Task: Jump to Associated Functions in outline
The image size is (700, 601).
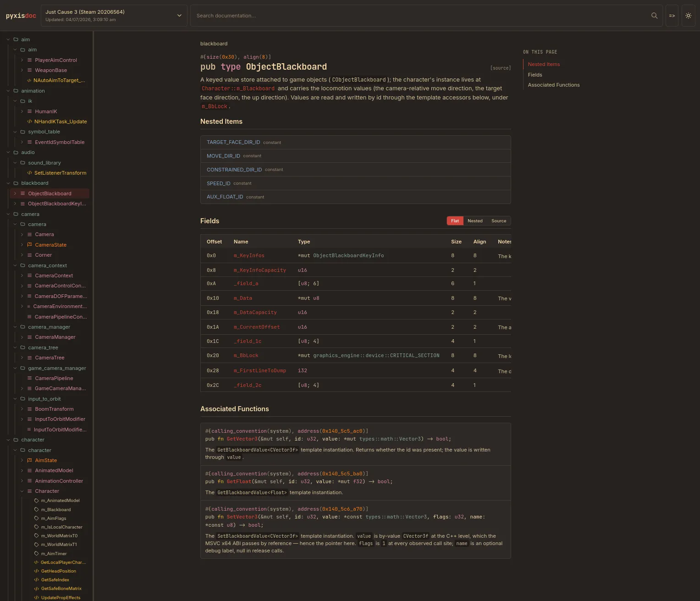Action: (x=554, y=85)
